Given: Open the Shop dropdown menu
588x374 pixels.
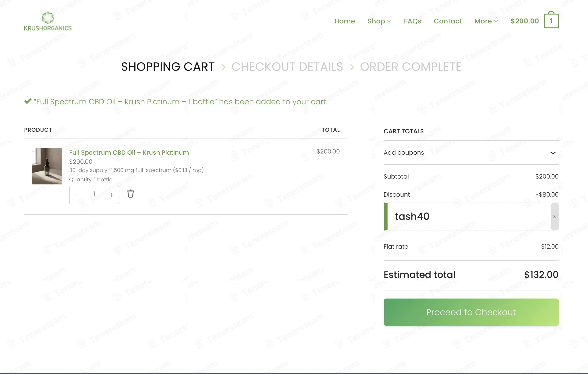Looking at the screenshot, I should [379, 21].
